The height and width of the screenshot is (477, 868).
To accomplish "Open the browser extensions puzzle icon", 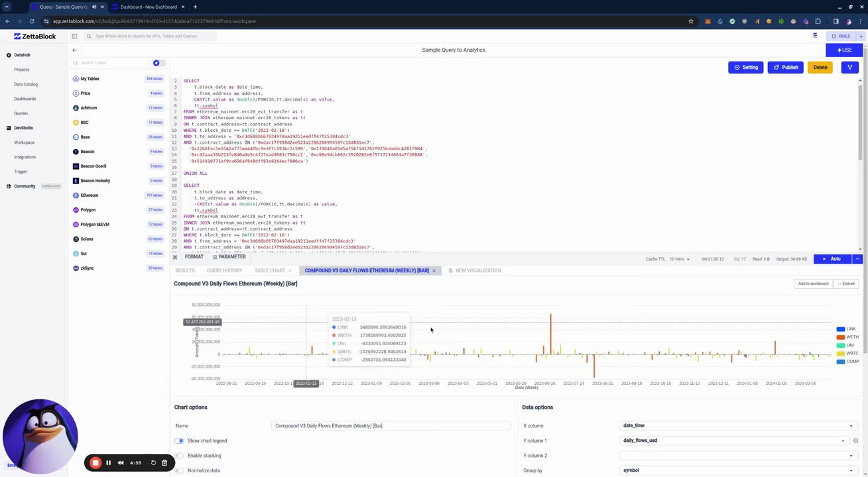I will coord(818,21).
